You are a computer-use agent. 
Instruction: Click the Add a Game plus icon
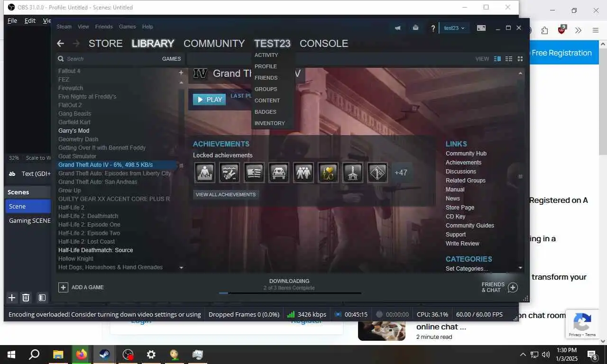pos(63,287)
